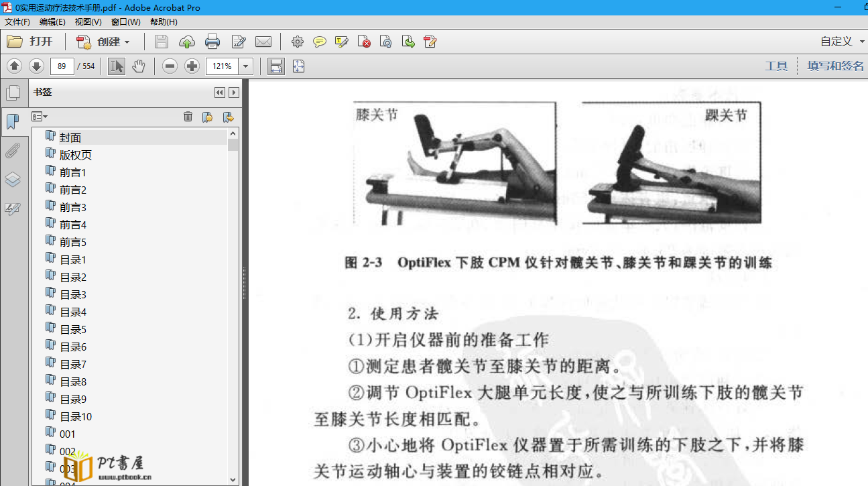Open the 文件(F) menu
The width and height of the screenshot is (868, 486).
(x=17, y=21)
